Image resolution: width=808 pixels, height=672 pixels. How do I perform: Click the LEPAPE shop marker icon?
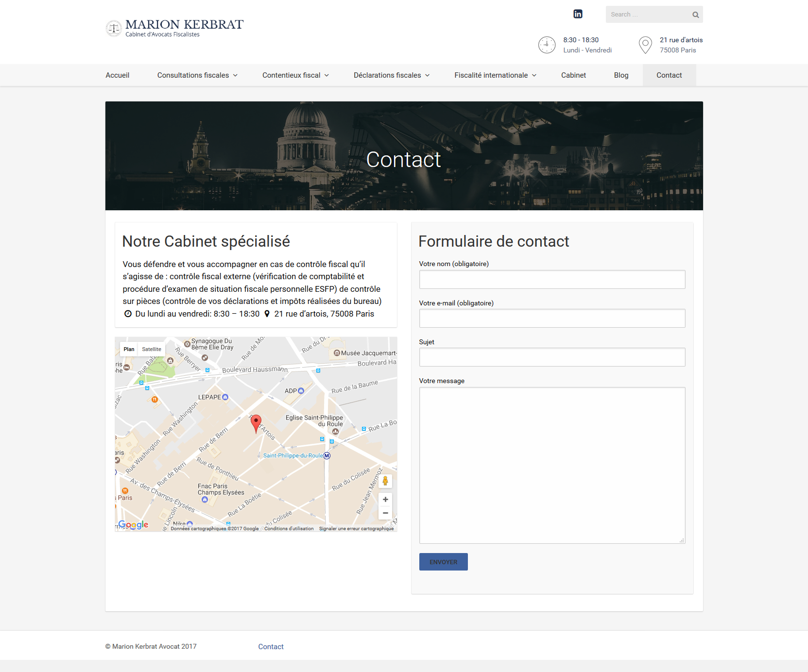pyautogui.click(x=225, y=397)
